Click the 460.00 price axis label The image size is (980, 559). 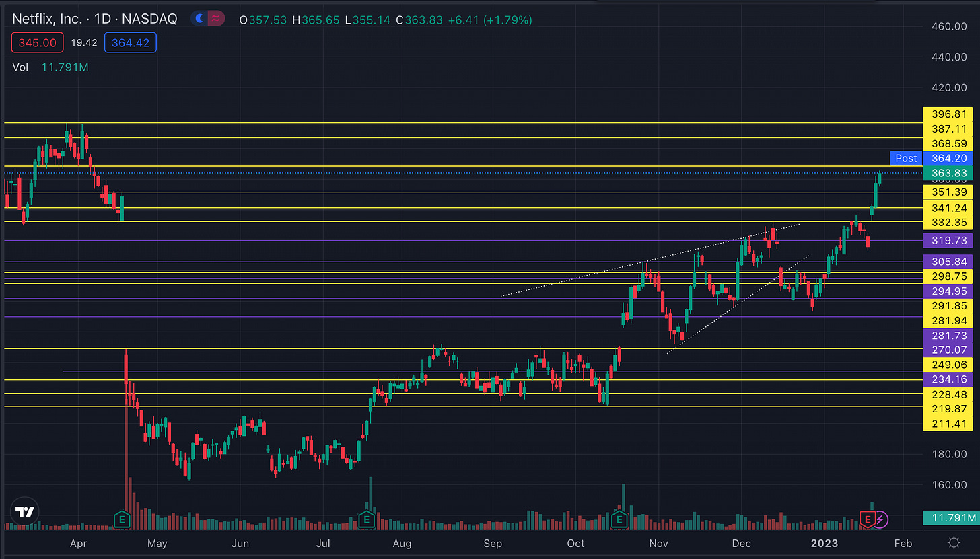click(949, 26)
